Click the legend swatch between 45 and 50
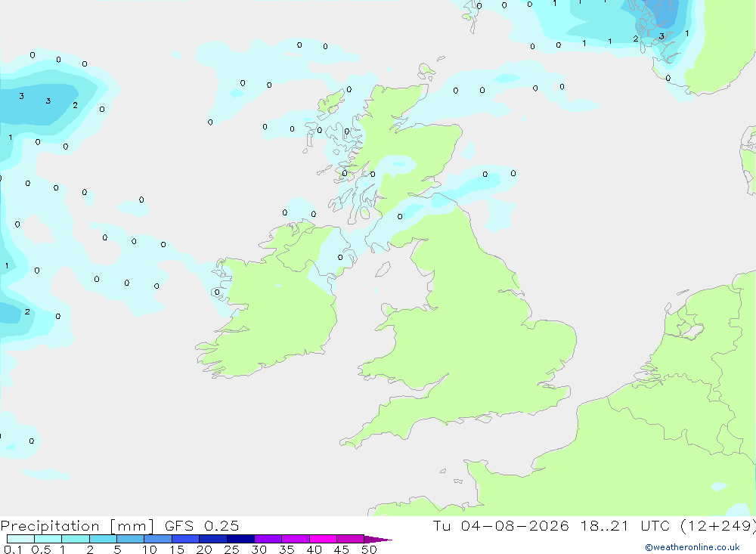 click(351, 539)
